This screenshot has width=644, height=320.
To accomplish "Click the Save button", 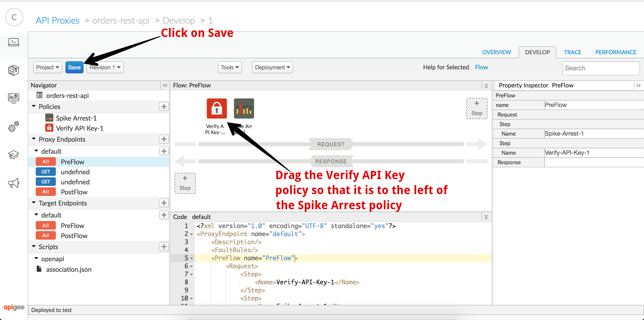I will click(x=74, y=67).
